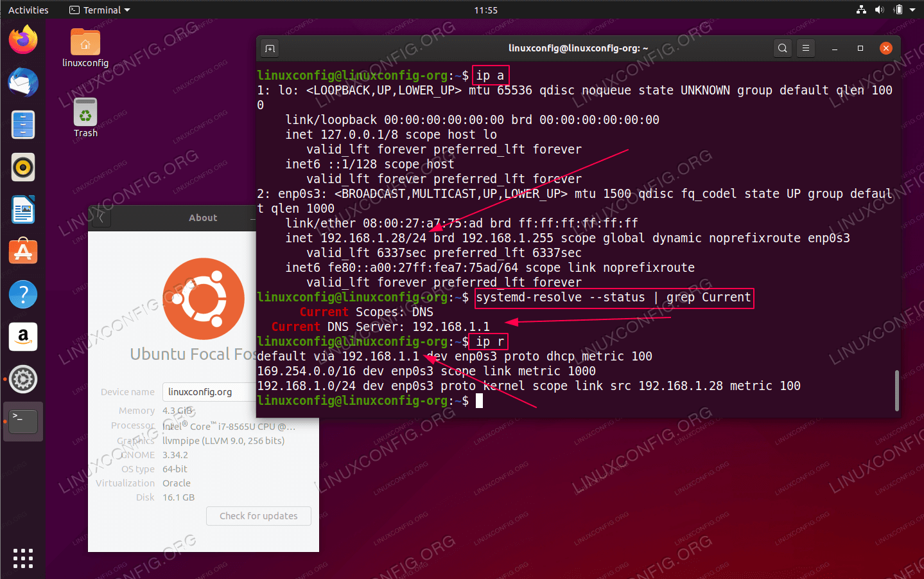Click the terminal line 'inet 127.0.0.1/8 scope host lo'
924x579 pixels.
point(391,134)
